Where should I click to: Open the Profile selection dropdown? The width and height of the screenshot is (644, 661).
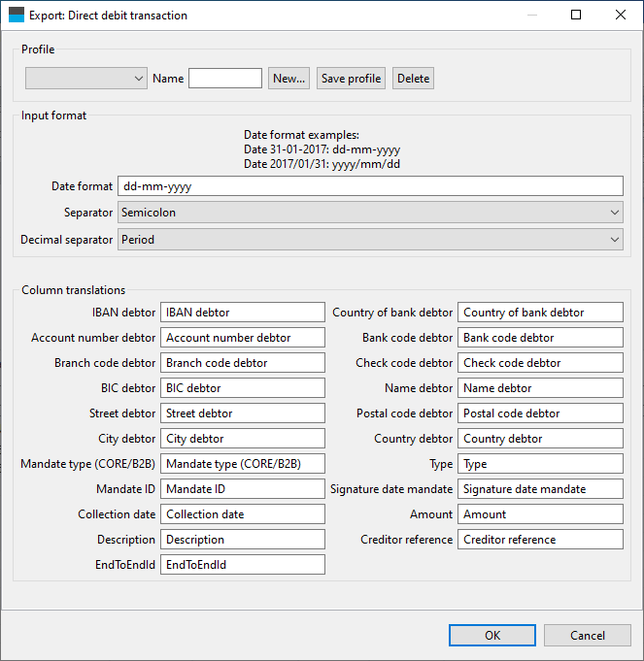click(86, 79)
